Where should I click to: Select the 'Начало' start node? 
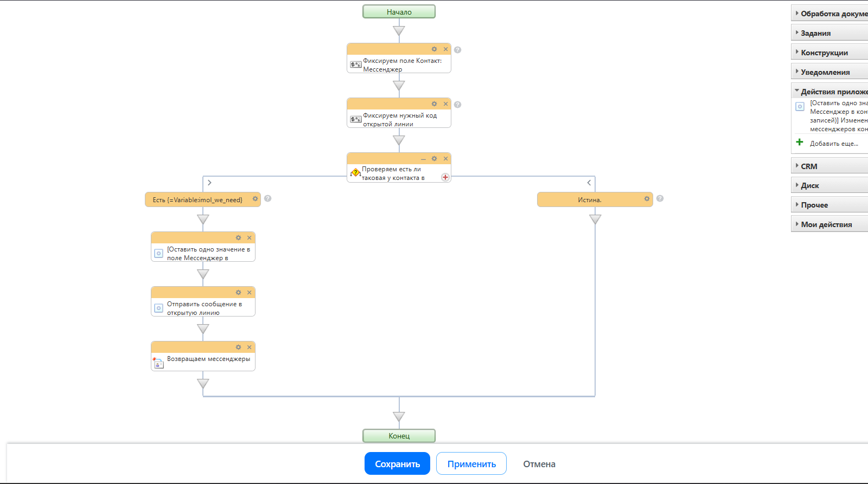click(399, 12)
